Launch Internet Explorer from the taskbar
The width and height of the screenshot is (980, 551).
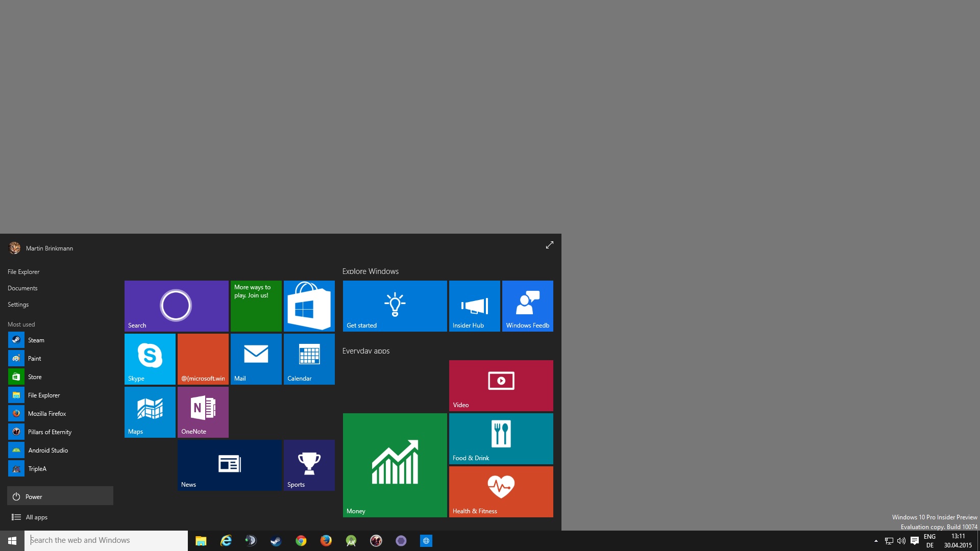(x=226, y=541)
